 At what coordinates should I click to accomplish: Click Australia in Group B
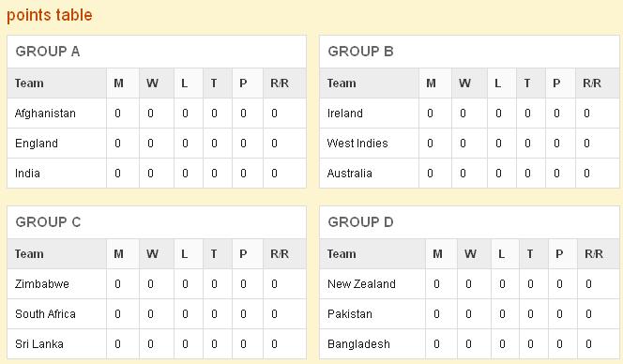click(x=350, y=174)
